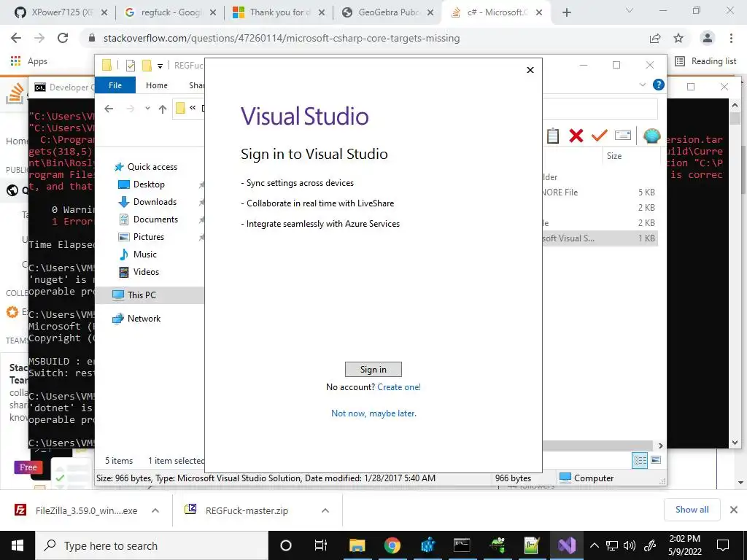Open recent locations dropdown in Explorer

[x=147, y=109]
